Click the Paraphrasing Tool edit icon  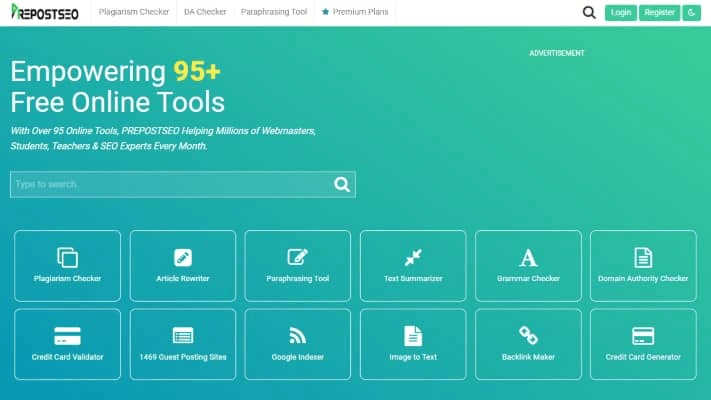pos(297,257)
